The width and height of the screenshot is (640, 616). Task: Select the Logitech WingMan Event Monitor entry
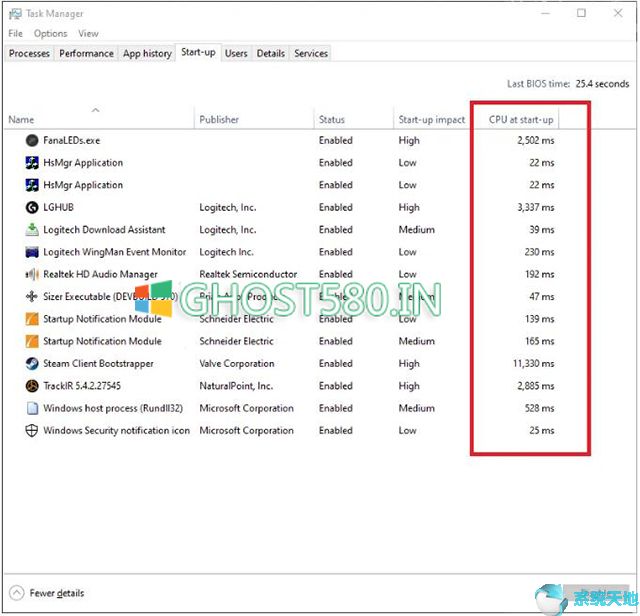[x=114, y=252]
